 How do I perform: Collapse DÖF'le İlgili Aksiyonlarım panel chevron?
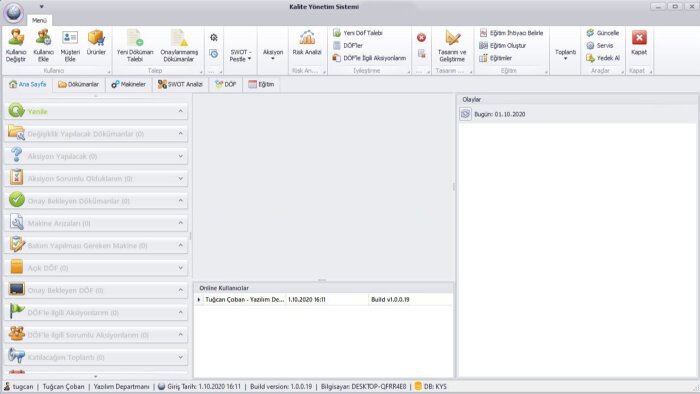tap(180, 312)
